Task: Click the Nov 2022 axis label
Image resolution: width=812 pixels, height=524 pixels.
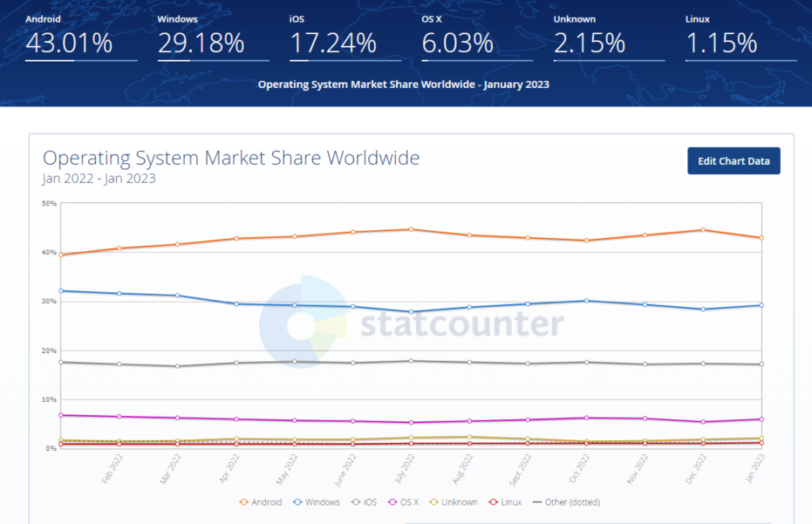Action: (638, 468)
